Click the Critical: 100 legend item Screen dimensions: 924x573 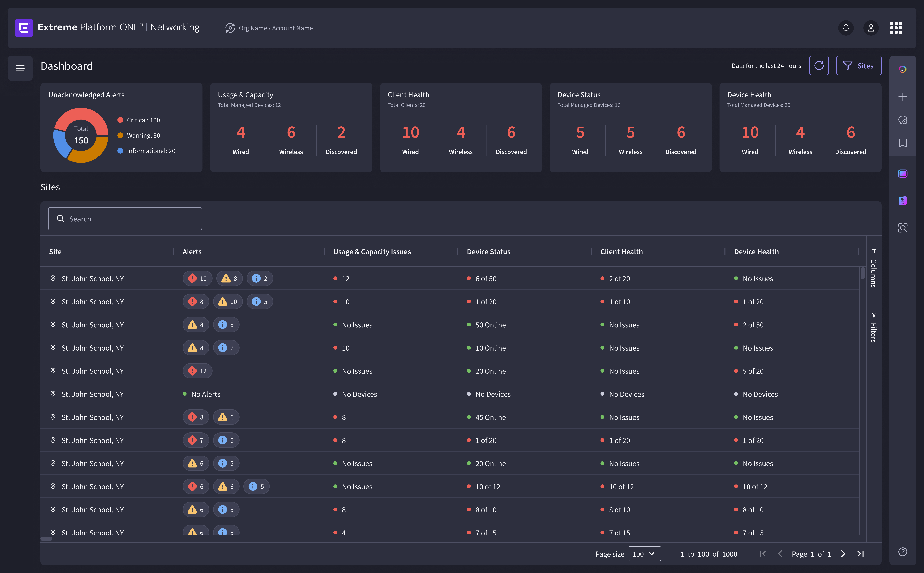[x=139, y=120]
